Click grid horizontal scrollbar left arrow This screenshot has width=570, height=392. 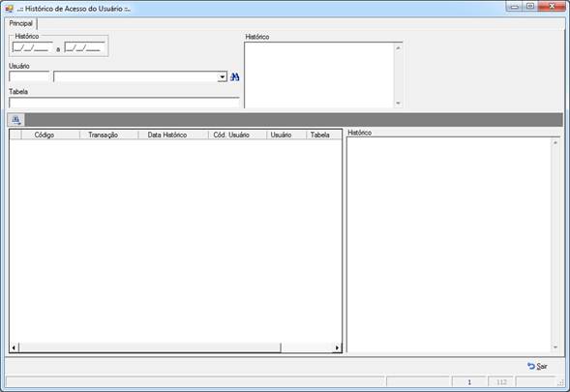(x=14, y=347)
